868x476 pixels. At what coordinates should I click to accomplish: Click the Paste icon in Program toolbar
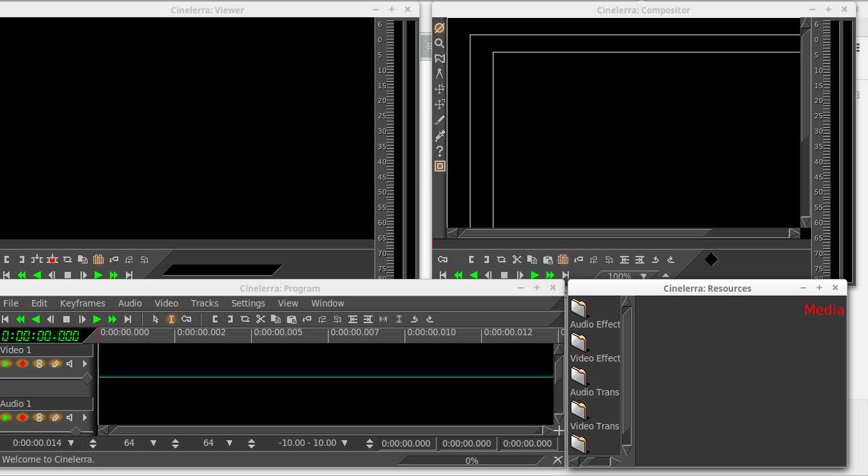point(291,319)
